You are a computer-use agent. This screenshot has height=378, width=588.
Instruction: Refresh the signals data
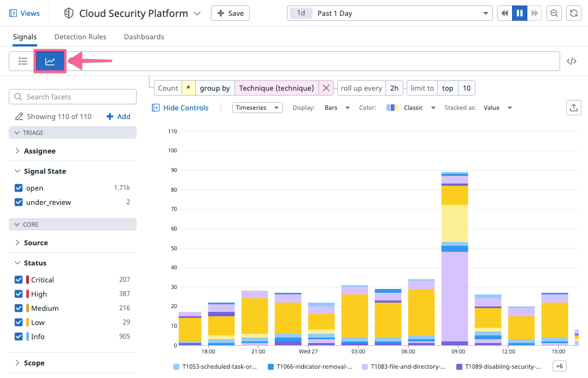[x=573, y=13]
